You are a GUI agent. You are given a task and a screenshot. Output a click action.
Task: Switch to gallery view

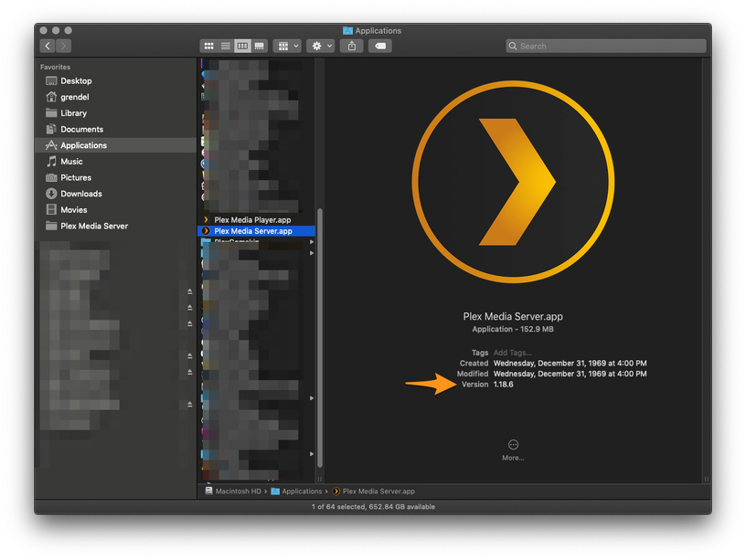[260, 46]
